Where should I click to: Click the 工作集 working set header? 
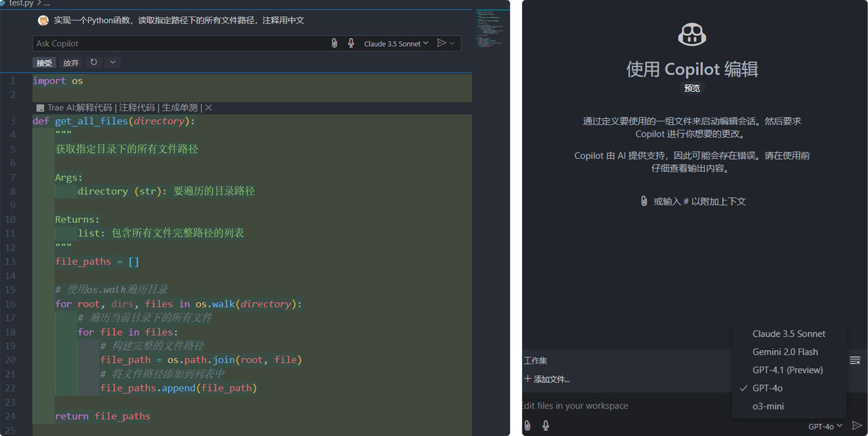click(x=535, y=360)
